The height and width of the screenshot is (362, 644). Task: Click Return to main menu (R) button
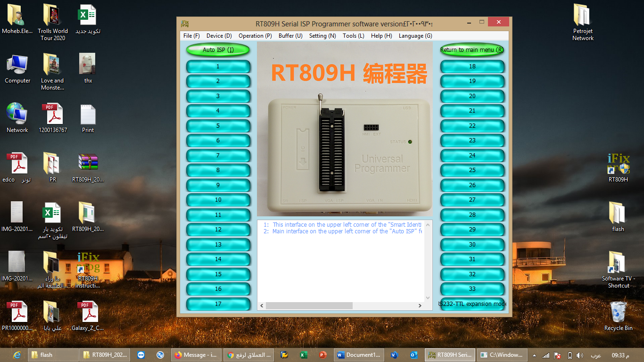(x=472, y=50)
